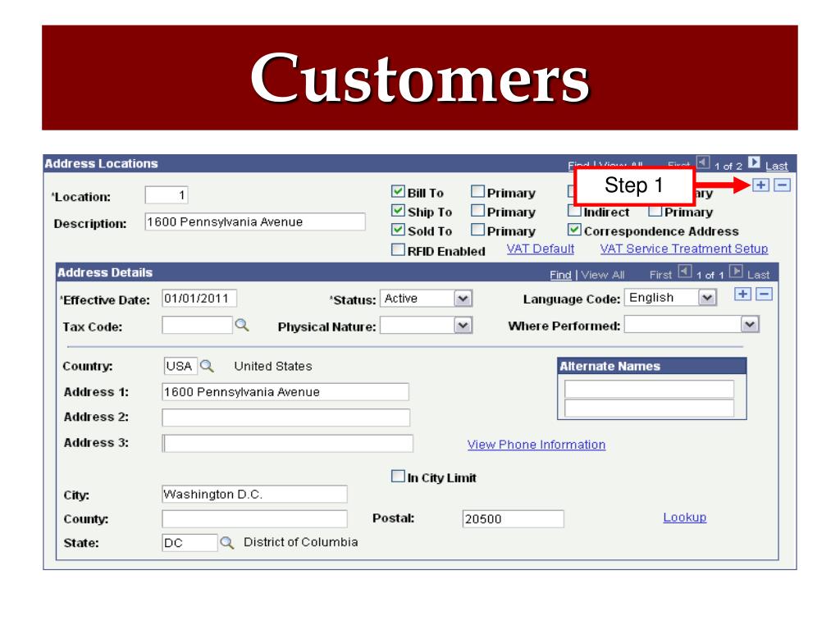840x630 pixels.
Task: Uncheck the Sold To checkbox
Action: pyautogui.click(x=398, y=230)
